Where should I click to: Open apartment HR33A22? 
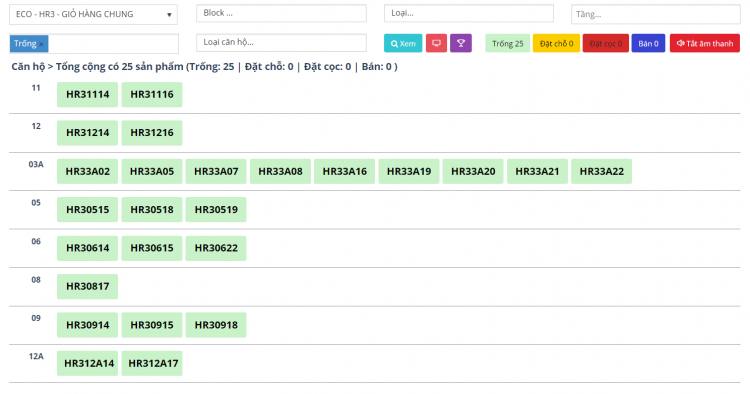coord(601,172)
